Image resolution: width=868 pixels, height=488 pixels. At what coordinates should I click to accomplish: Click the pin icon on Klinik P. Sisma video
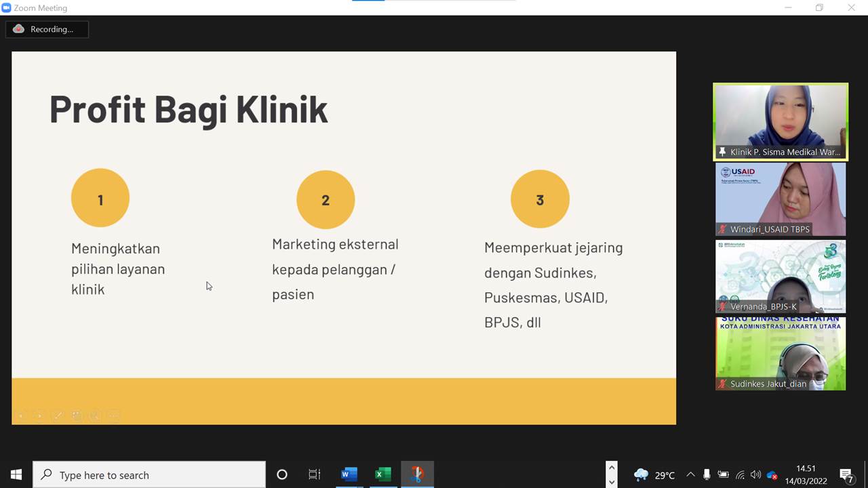point(722,152)
